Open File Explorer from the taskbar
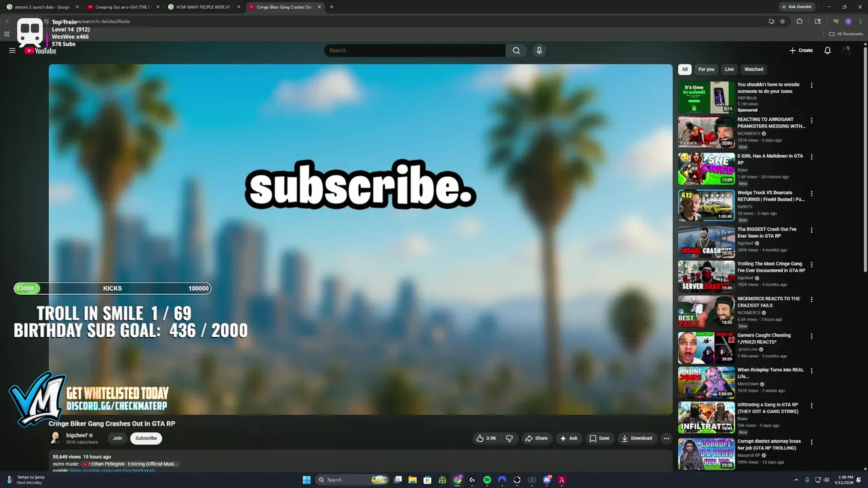868x488 pixels. 413,480
